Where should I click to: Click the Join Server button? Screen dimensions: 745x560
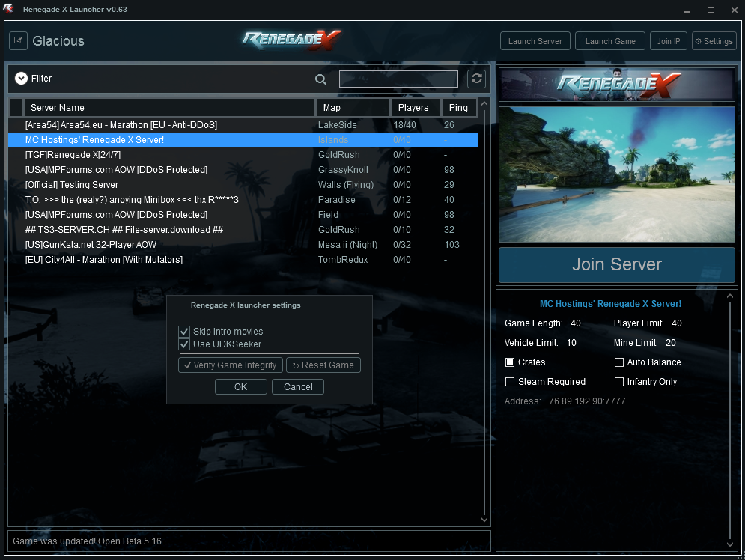point(617,264)
